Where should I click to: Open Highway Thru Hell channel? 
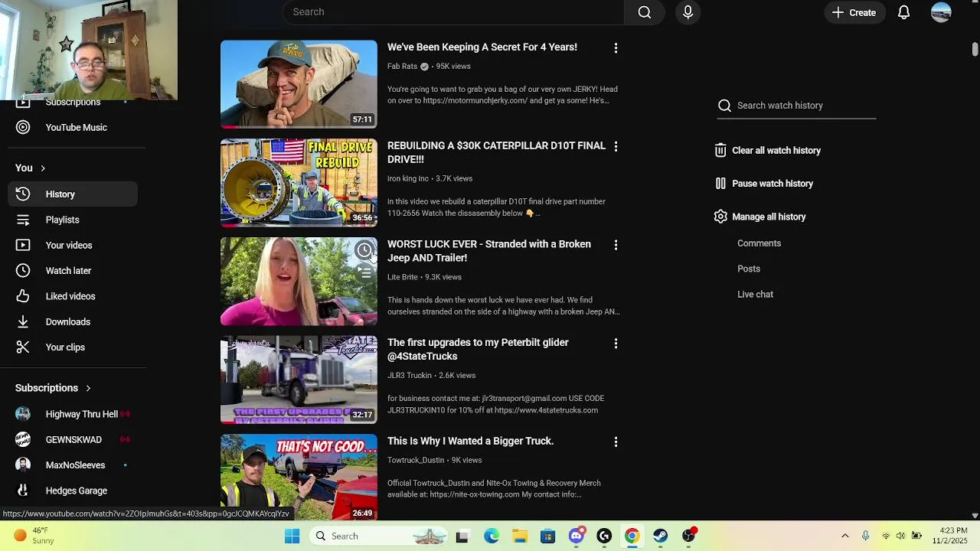point(73,414)
